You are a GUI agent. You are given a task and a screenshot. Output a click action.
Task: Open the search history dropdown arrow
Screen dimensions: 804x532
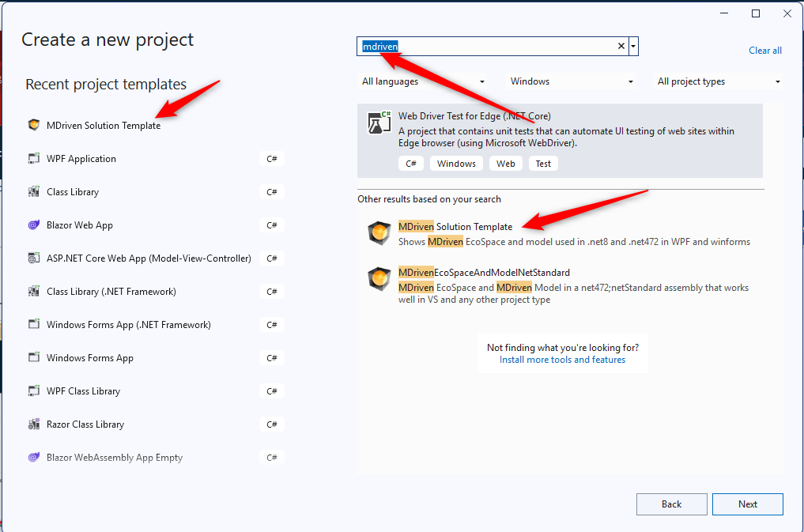(634, 46)
